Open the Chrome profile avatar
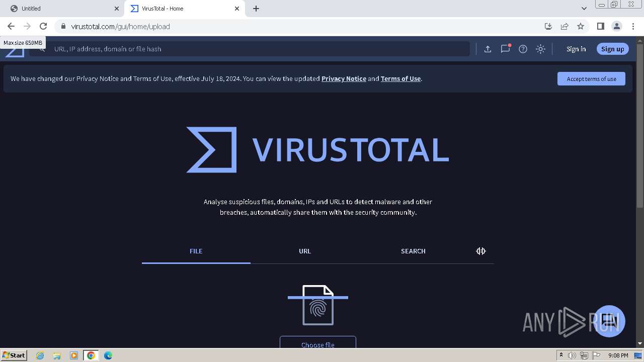The image size is (644, 362). (616, 26)
